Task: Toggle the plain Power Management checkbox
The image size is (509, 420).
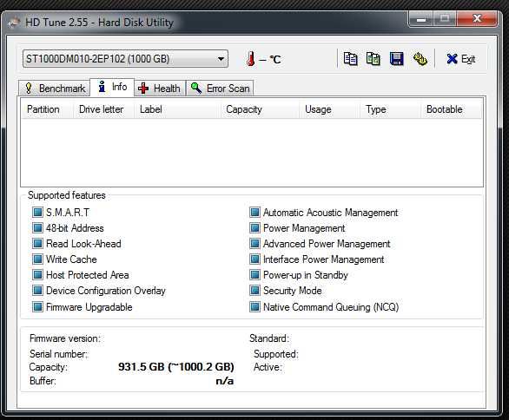Action: click(254, 227)
